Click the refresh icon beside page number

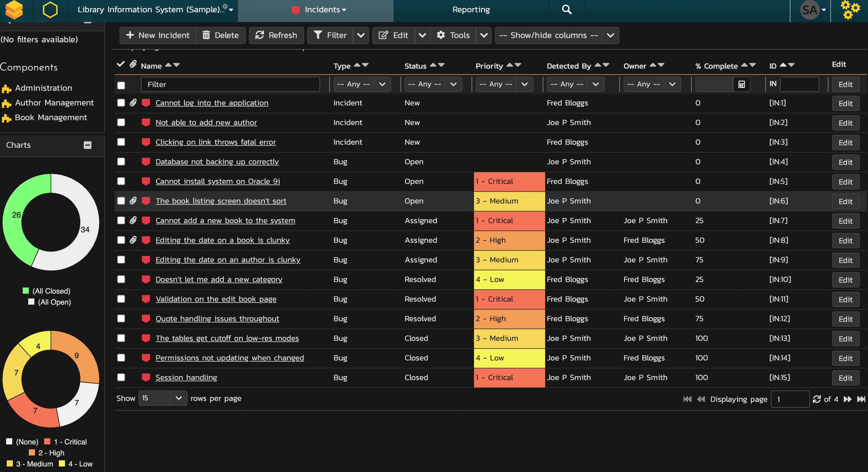point(817,399)
